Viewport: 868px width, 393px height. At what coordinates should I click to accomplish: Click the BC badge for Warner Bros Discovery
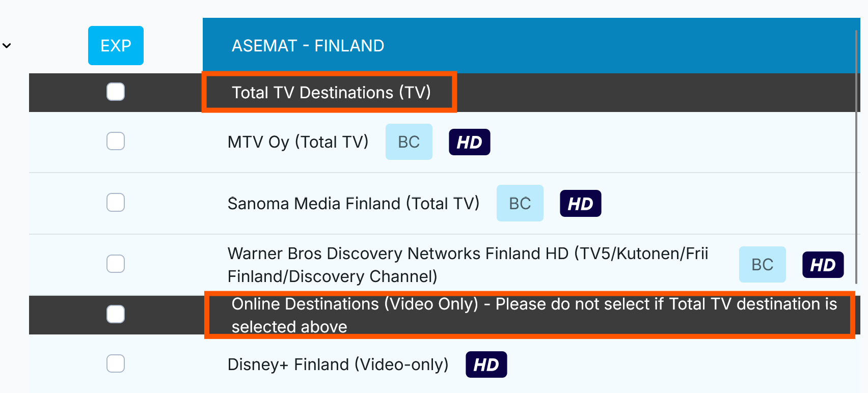(x=762, y=265)
